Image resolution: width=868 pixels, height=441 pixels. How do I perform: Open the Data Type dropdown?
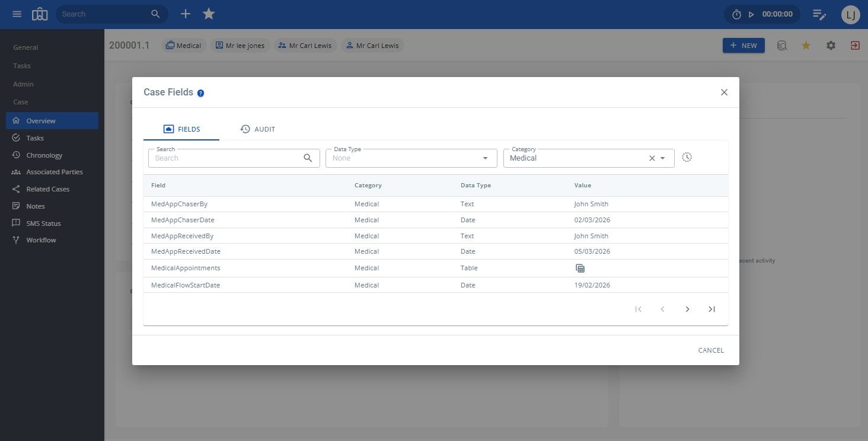pos(485,158)
